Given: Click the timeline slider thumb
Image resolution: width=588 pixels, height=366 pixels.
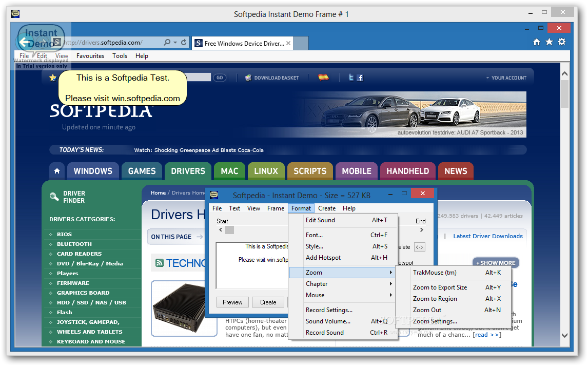Looking at the screenshot, I should tap(229, 230).
